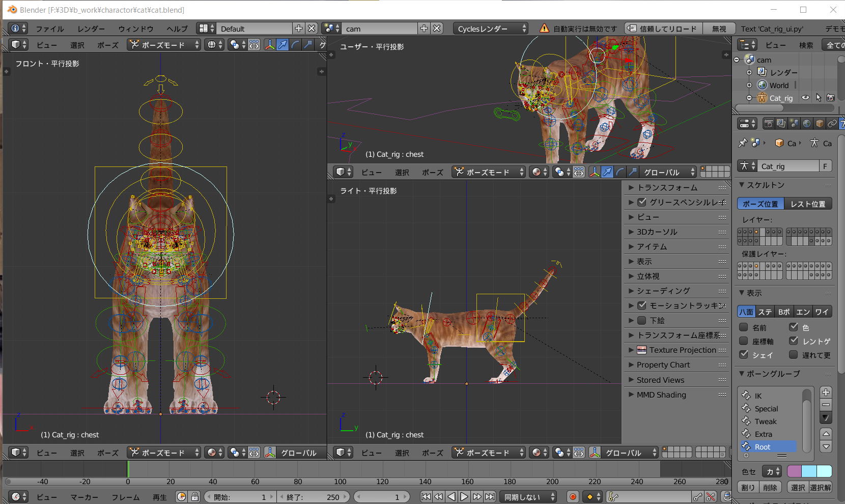Select the Tweak bone group entry
This screenshot has height=504, width=845.
pos(766,422)
